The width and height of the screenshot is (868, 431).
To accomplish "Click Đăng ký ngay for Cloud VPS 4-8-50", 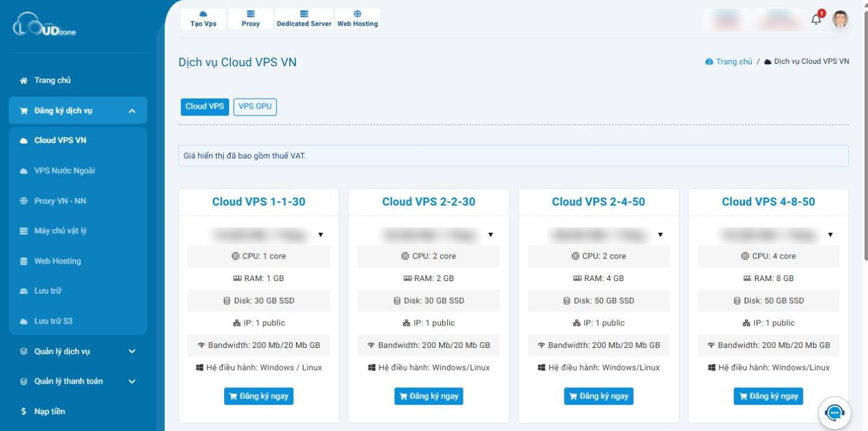I will click(x=768, y=396).
